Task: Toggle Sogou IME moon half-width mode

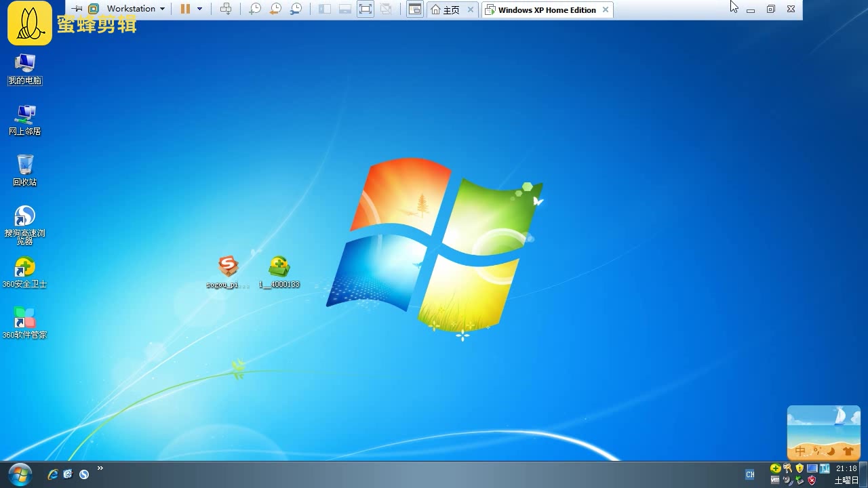Action: pyautogui.click(x=831, y=451)
